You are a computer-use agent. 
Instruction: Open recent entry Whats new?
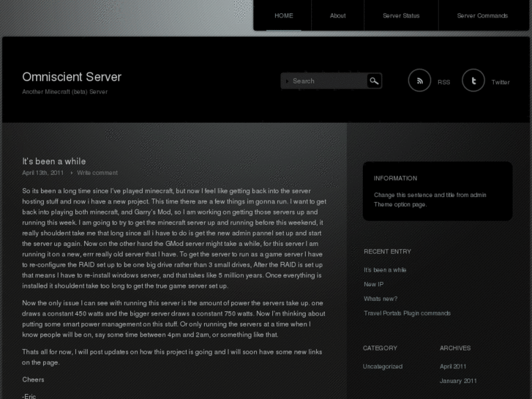pyautogui.click(x=381, y=299)
